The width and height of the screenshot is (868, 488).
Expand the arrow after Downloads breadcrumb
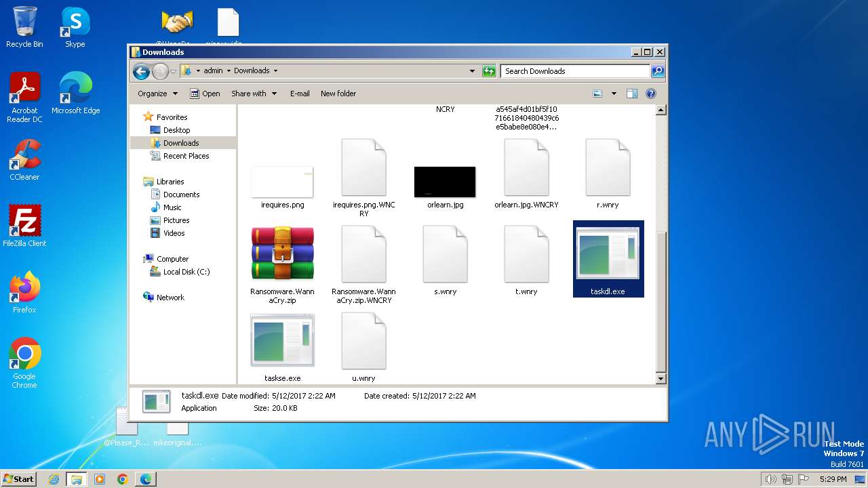(x=275, y=70)
